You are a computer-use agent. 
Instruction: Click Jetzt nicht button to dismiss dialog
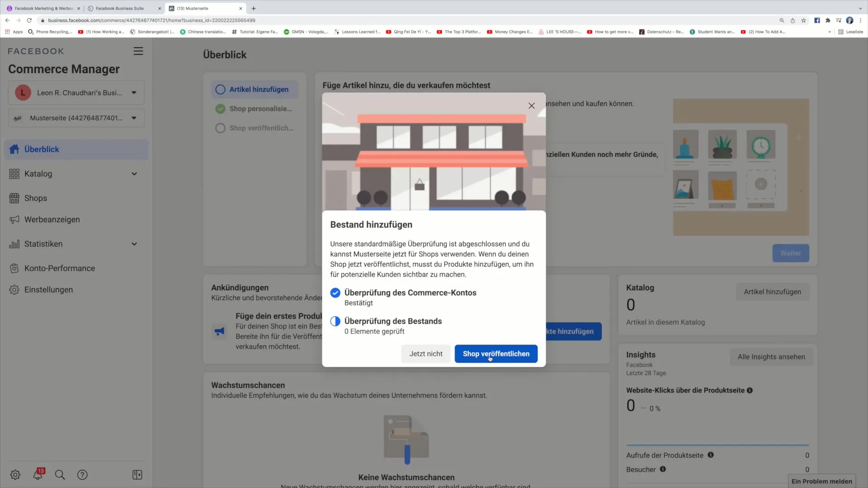click(426, 353)
